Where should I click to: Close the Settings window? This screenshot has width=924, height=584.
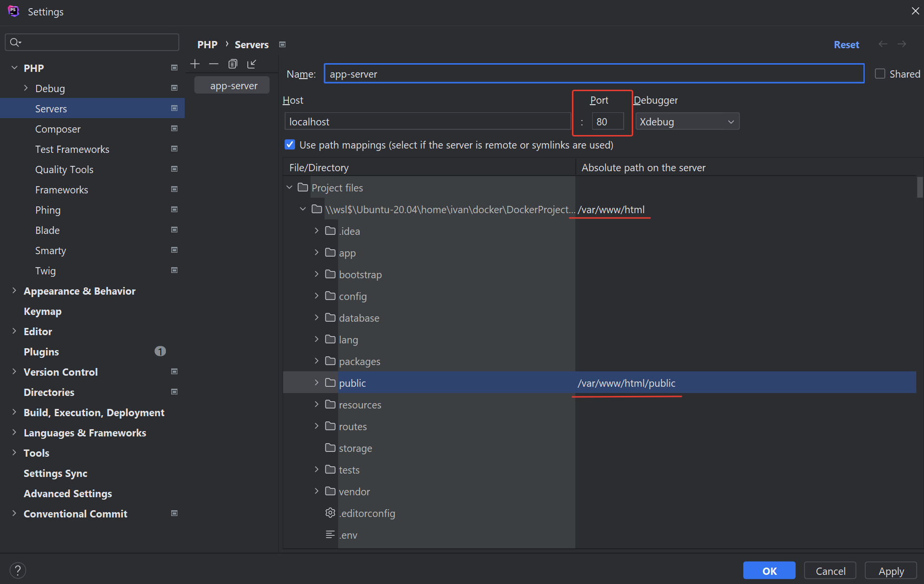pyautogui.click(x=915, y=11)
